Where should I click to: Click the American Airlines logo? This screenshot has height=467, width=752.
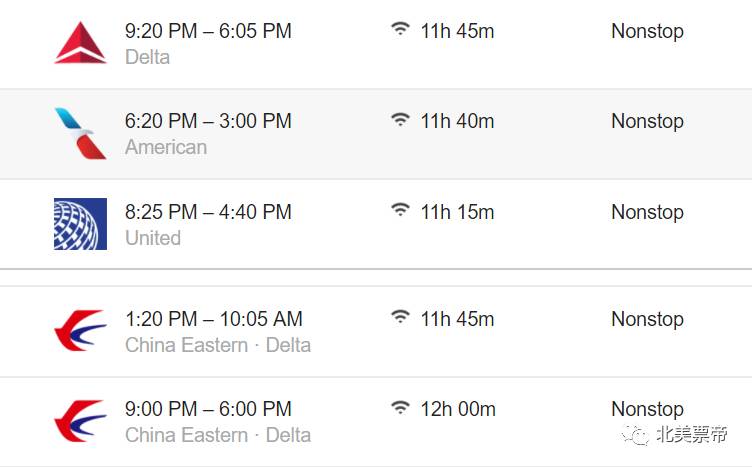pyautogui.click(x=80, y=133)
